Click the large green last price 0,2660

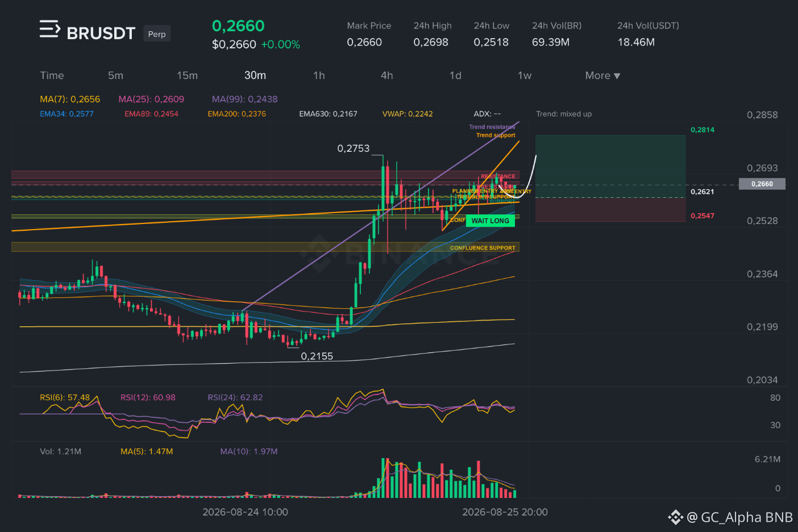pos(238,26)
